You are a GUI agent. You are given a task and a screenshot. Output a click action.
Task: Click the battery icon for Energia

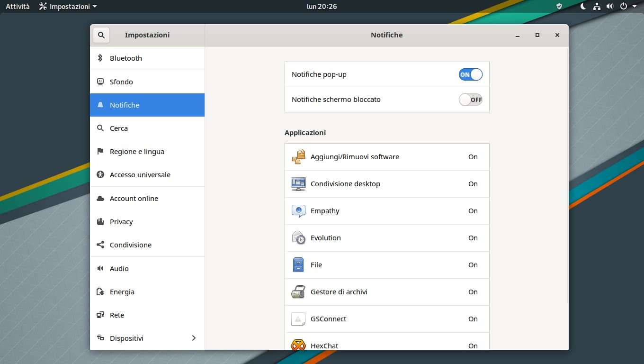pos(100,291)
